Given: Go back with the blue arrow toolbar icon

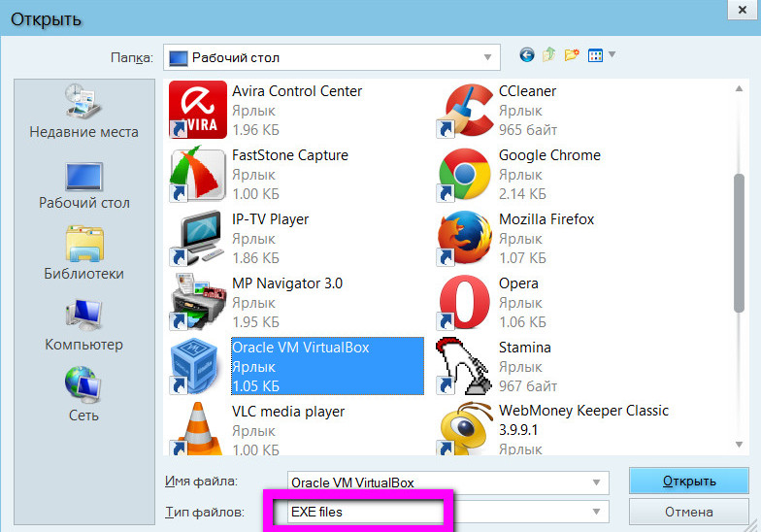Looking at the screenshot, I should [527, 54].
